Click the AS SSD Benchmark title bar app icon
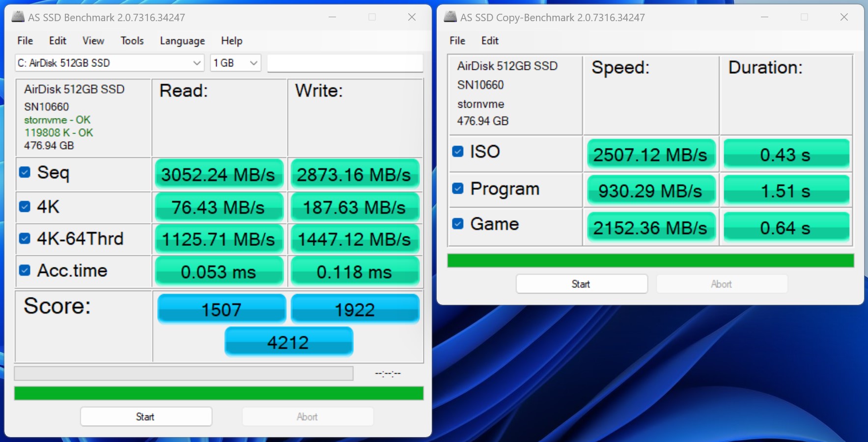868x442 pixels. 18,17
